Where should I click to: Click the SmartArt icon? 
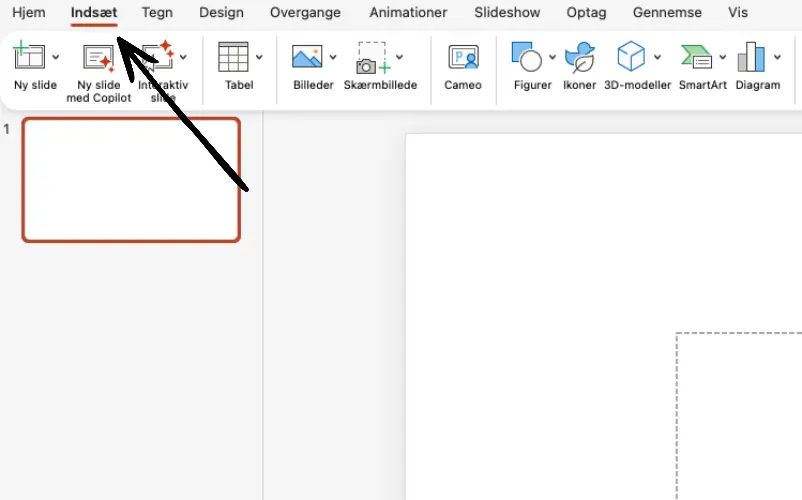point(697,57)
